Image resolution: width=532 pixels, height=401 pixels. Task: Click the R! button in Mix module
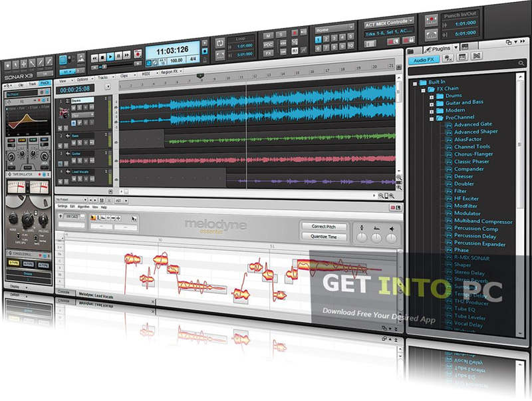pos(295,51)
